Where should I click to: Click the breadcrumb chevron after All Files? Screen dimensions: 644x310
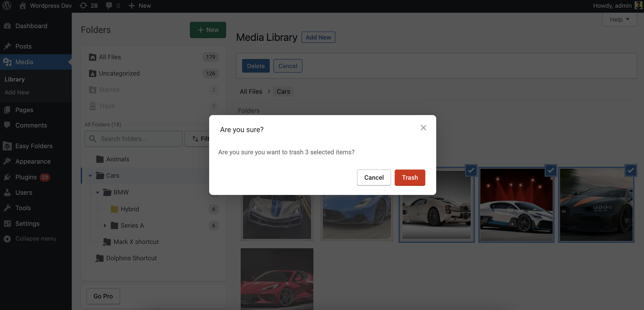pyautogui.click(x=269, y=91)
